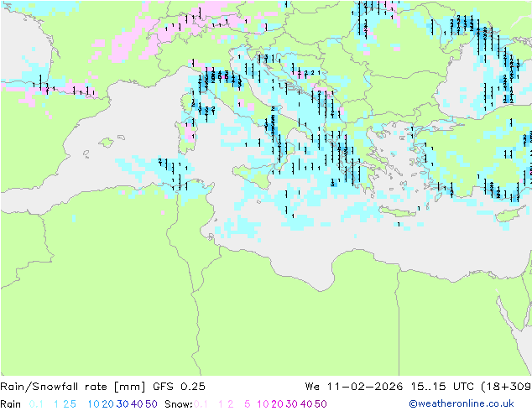This screenshot has height=411, width=532.
Task: Select the blue rain legend value 30
Action: [123, 404]
